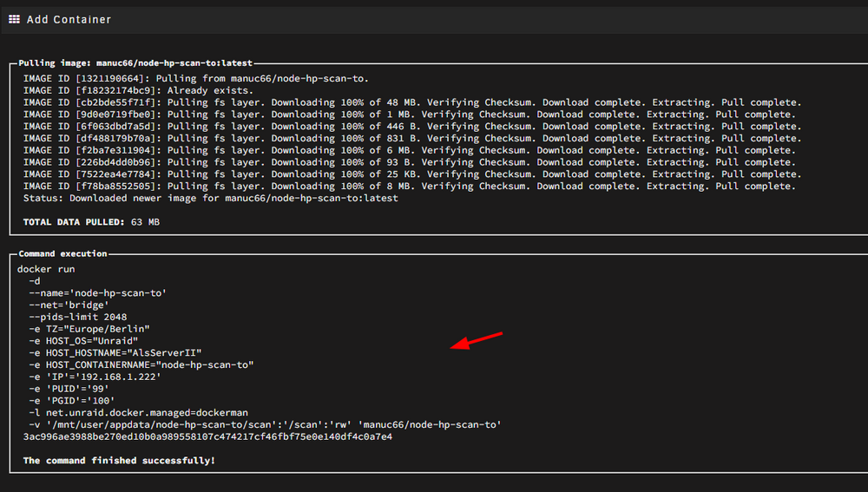Click the net.unraid.docker.managed=dockerman label line
Screen dimensions: 868x492
click(138, 413)
